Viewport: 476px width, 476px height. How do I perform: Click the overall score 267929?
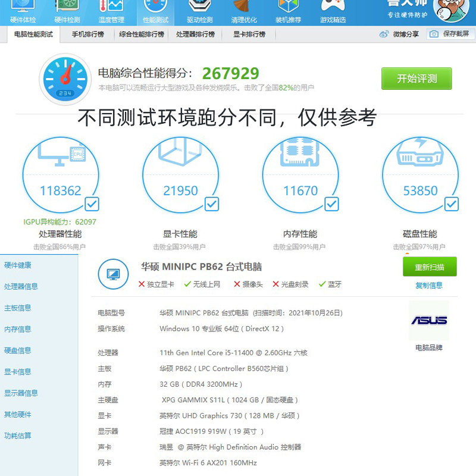tap(230, 73)
